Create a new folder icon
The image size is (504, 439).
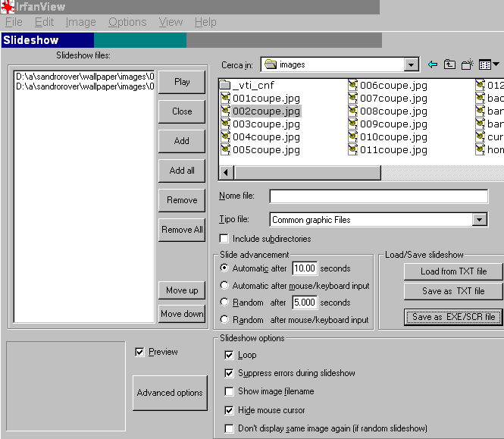point(468,64)
